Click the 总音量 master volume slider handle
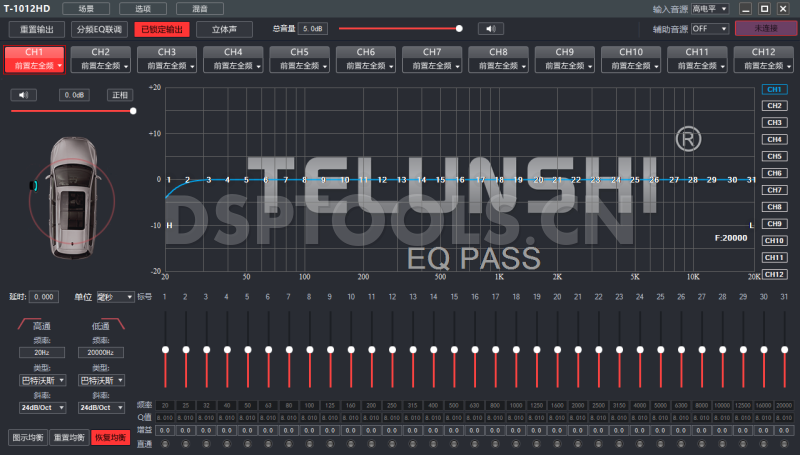Screen dimensions: 800x455 459,29
